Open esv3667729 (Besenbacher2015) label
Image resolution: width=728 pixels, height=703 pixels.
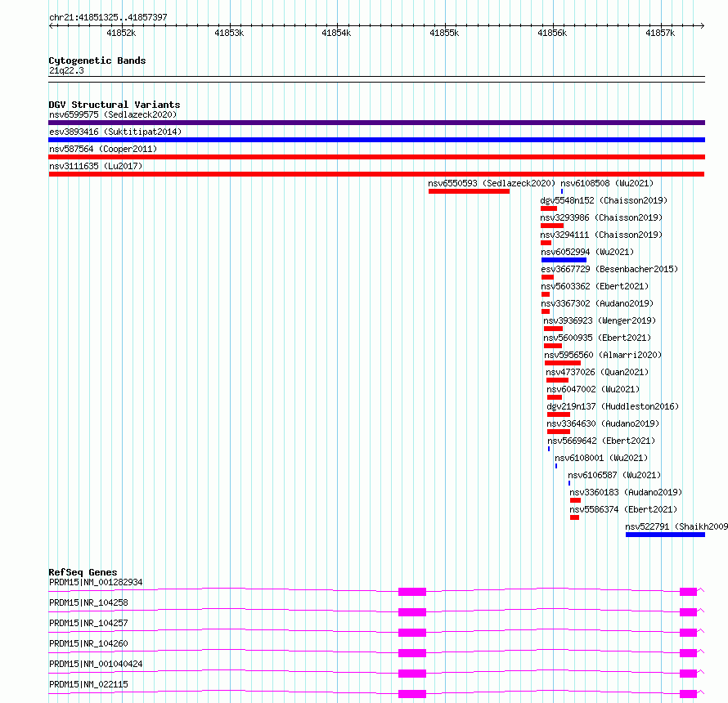(609, 269)
